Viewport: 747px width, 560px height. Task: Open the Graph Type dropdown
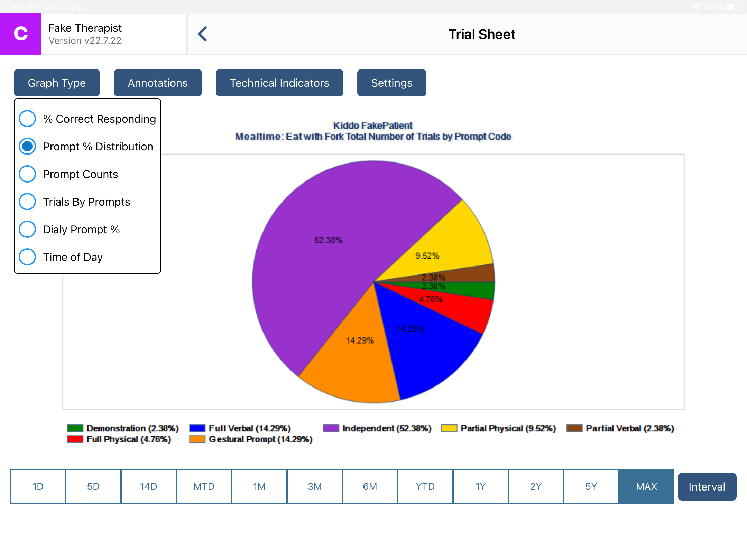[x=57, y=83]
